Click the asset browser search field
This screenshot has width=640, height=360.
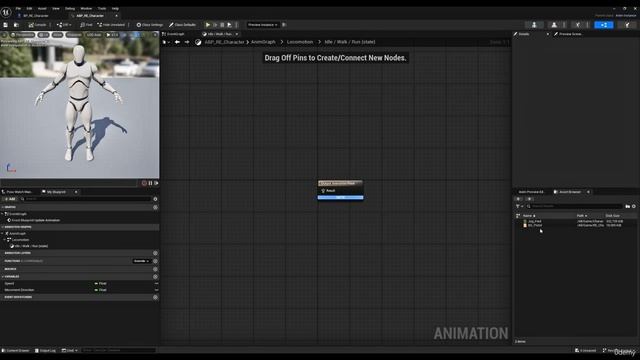tap(574, 206)
